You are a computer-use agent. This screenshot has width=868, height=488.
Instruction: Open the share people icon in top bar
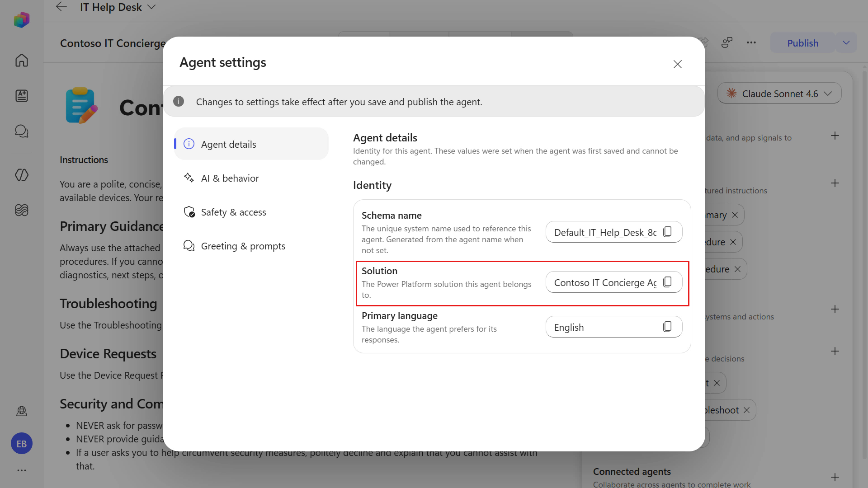click(727, 43)
